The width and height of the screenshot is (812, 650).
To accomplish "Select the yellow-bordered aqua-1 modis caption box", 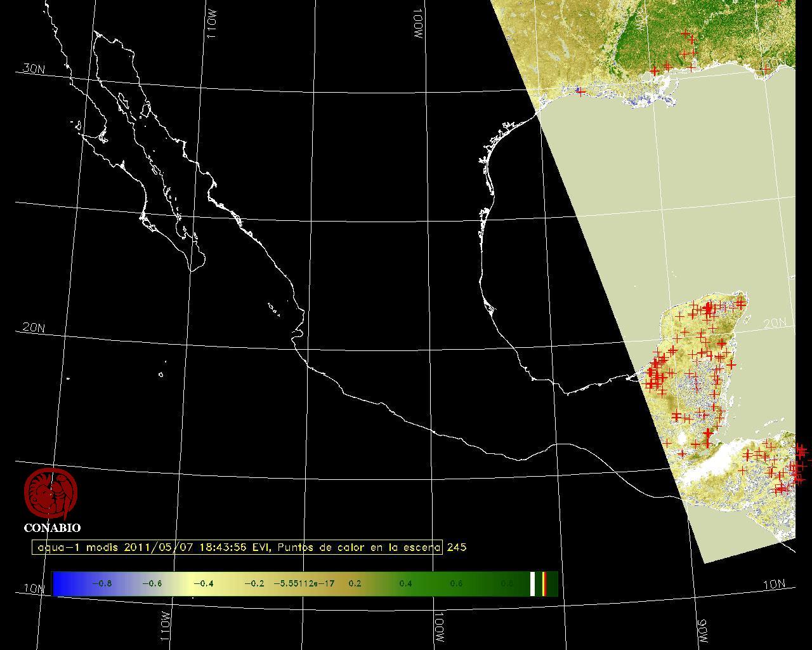I will click(237, 547).
